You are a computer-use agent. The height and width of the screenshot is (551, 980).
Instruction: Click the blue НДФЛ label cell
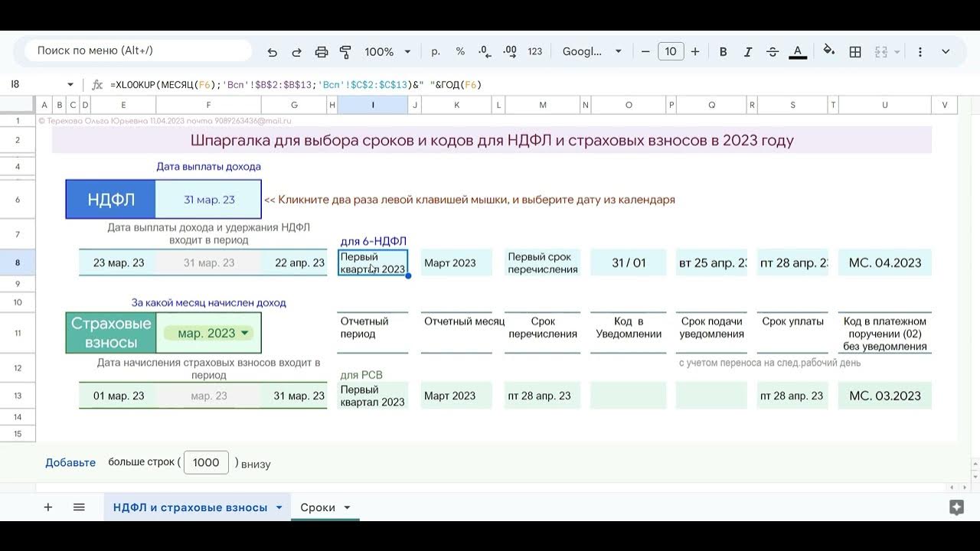click(111, 200)
